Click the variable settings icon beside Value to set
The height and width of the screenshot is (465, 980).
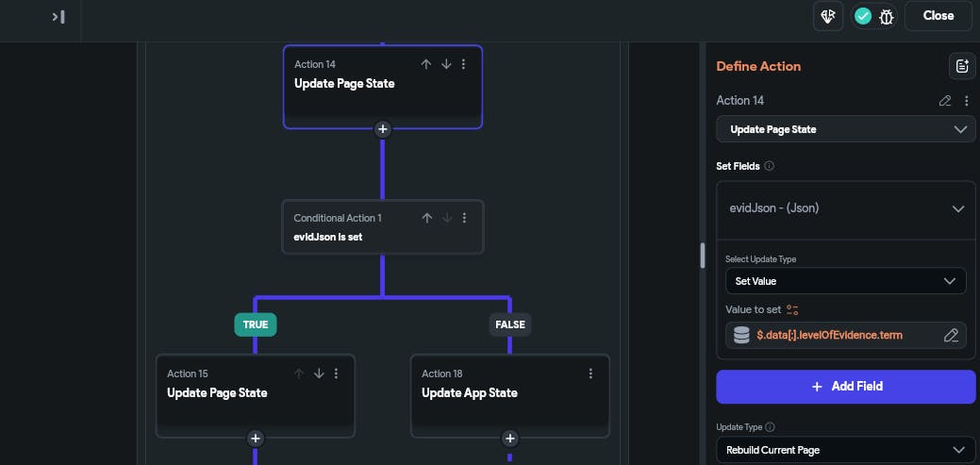click(792, 309)
